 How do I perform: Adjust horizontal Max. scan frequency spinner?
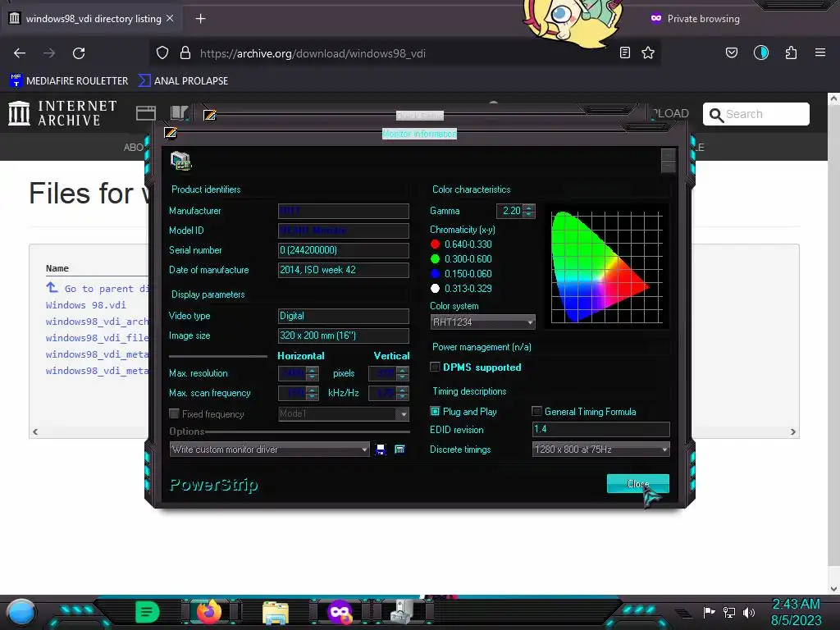313,393
